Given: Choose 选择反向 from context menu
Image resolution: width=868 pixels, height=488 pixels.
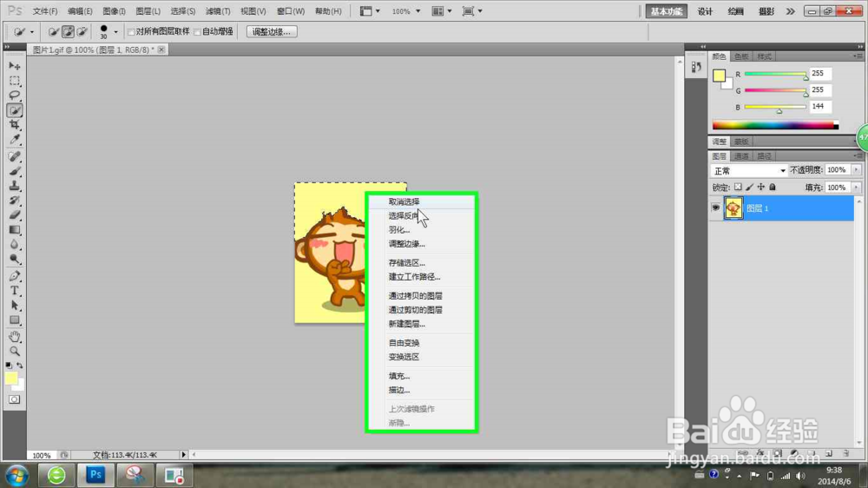Looking at the screenshot, I should tap(404, 215).
